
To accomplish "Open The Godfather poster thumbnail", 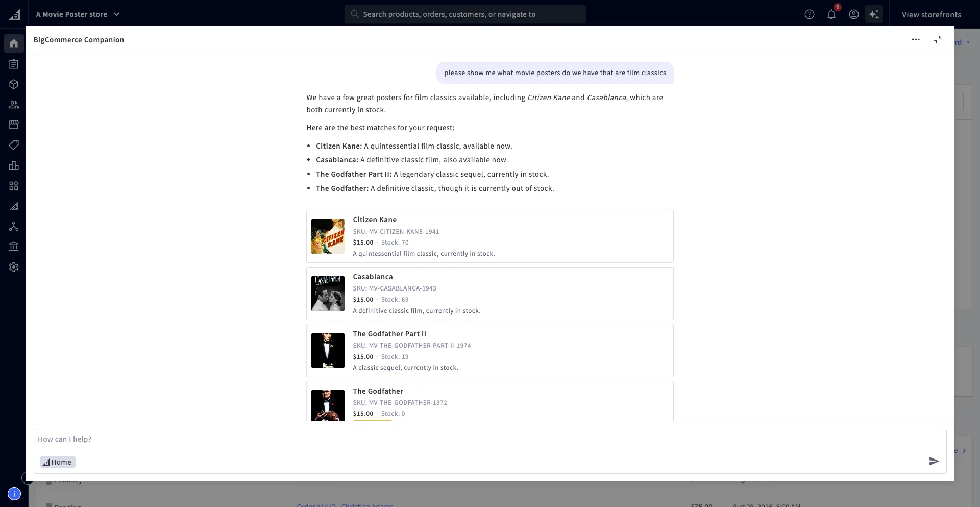I will point(328,405).
